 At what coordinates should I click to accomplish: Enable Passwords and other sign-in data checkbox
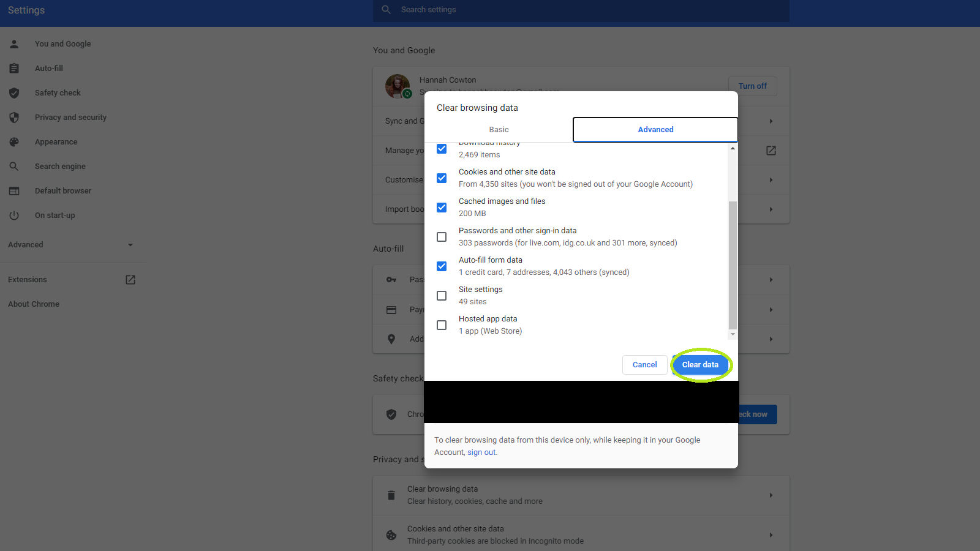(x=442, y=237)
